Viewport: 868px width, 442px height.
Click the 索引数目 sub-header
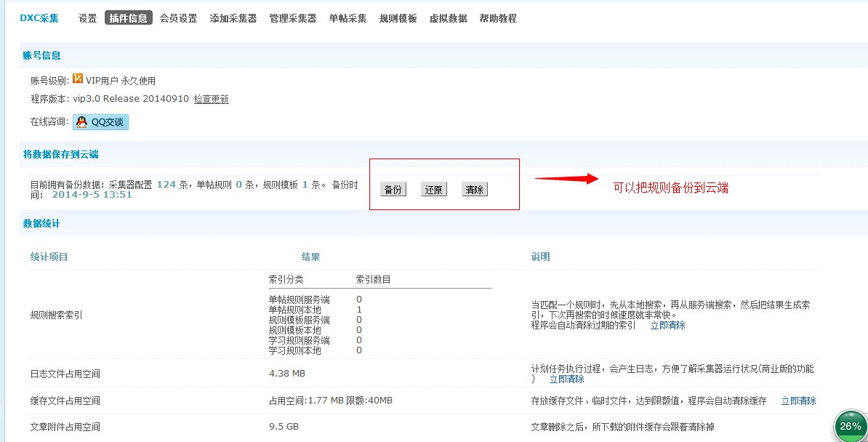(374, 280)
